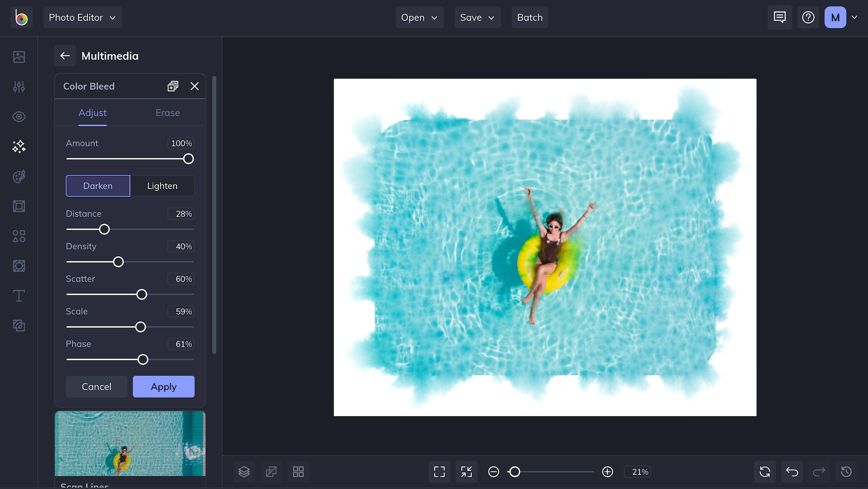
Task: Apply the Color Bleed effect
Action: 163,386
